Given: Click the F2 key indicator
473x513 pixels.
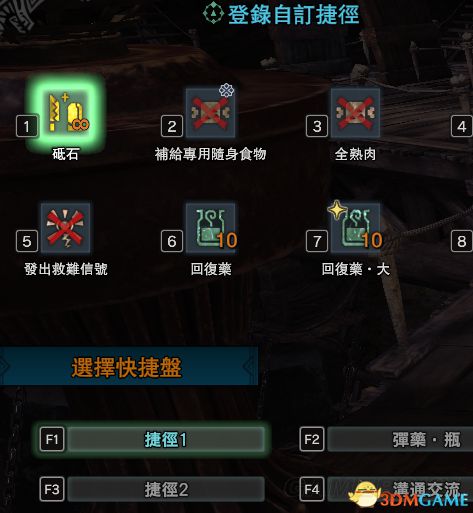Looking at the screenshot, I should coord(312,439).
